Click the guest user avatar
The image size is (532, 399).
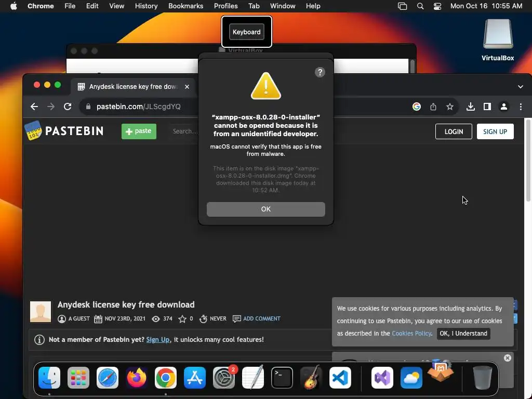tap(41, 312)
